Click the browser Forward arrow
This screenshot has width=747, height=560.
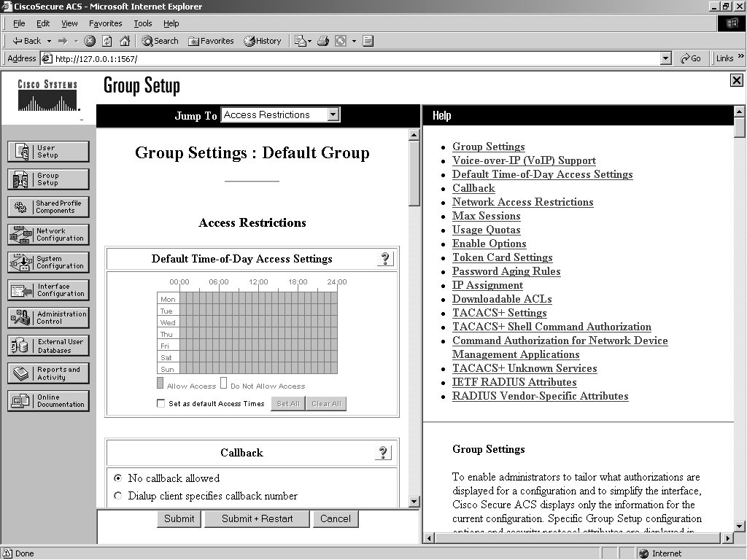click(63, 41)
